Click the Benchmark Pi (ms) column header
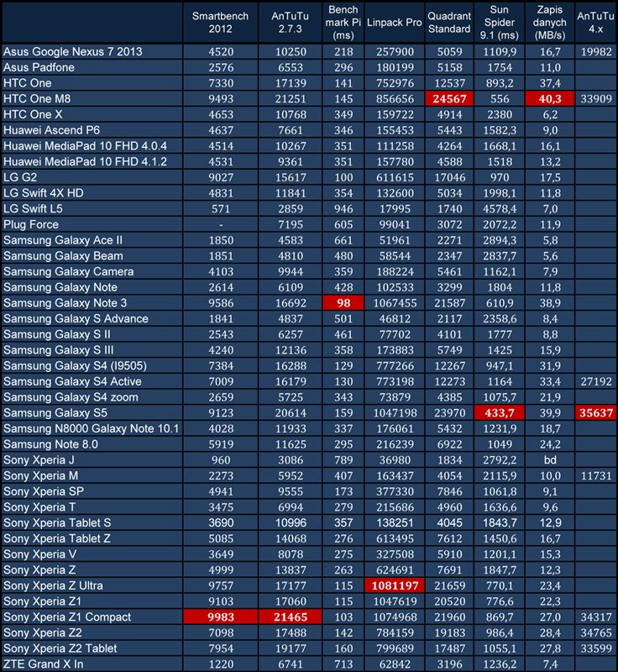 343,23
